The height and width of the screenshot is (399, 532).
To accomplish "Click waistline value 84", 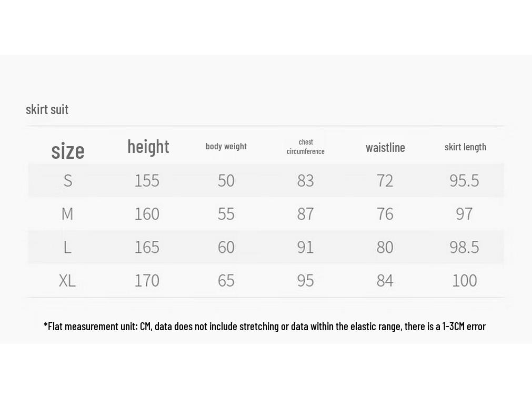I will coord(385,281).
